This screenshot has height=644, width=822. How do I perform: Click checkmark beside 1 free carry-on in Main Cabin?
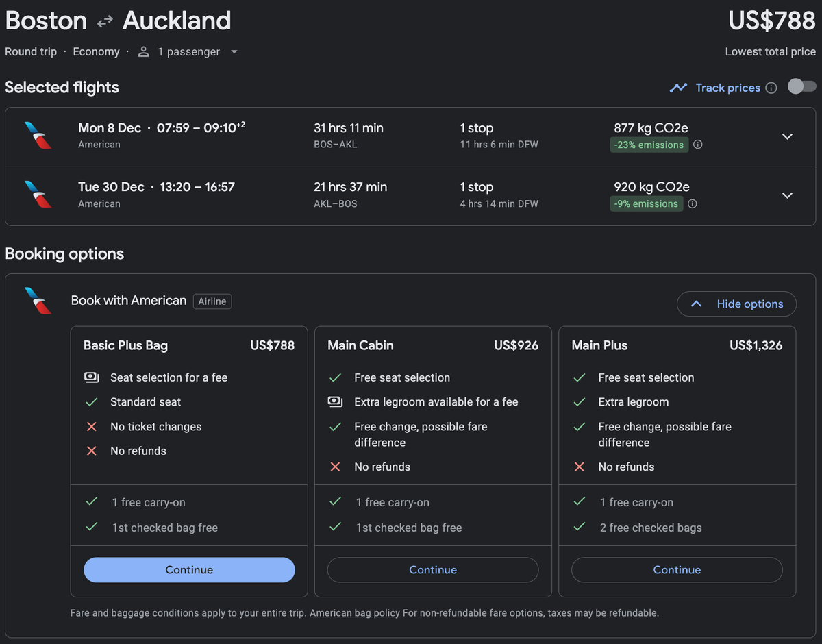tap(335, 501)
